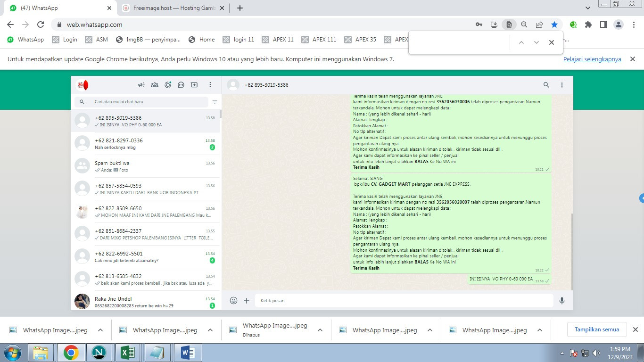
Task: Open the 'Raka Jne Undel' chat
Action: pyautogui.click(x=145, y=301)
